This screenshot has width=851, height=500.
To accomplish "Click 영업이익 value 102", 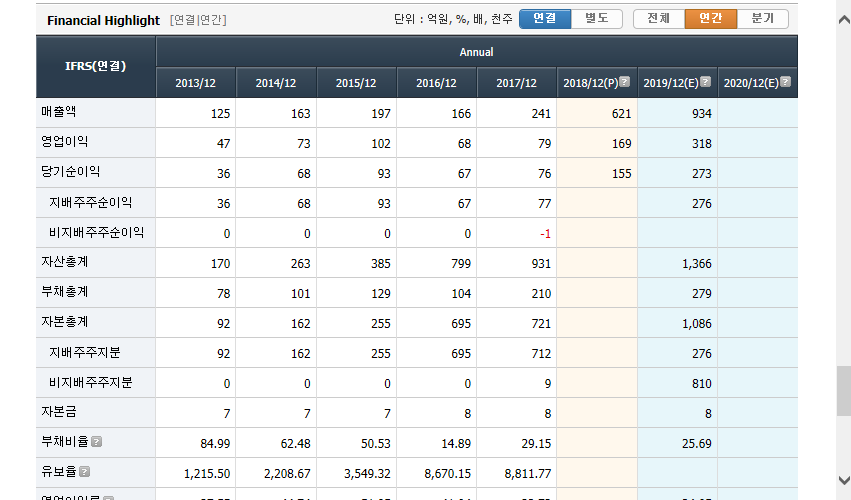I will pyautogui.click(x=381, y=143).
